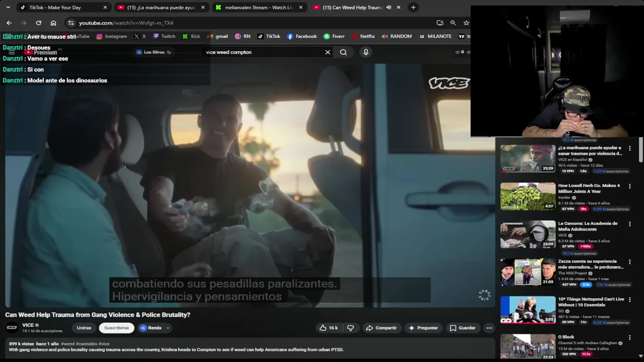The width and height of the screenshot is (644, 362).
Task: Open thumbnail of ¿La marihuana puede ayudar video
Action: (528, 158)
